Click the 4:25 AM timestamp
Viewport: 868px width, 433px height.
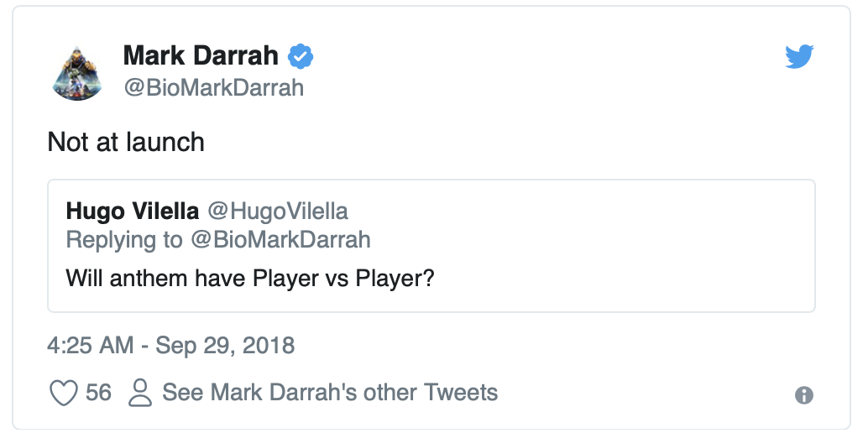tap(92, 345)
